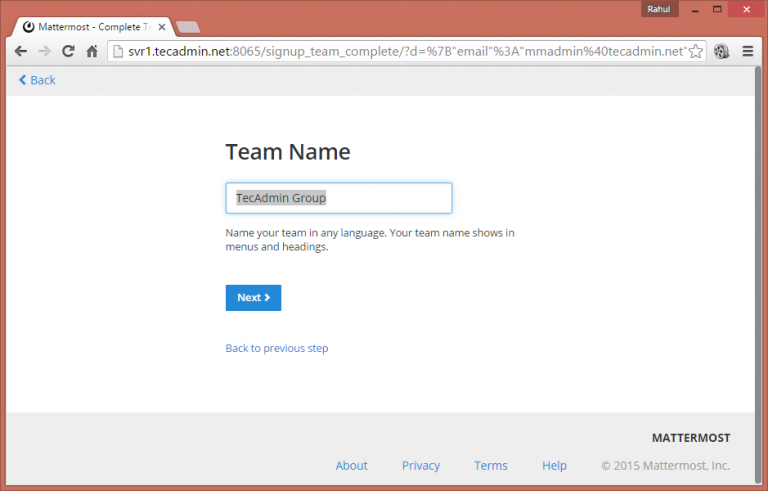Follow the Back to previous step link
Screen dimensions: 768x491
[277, 348]
